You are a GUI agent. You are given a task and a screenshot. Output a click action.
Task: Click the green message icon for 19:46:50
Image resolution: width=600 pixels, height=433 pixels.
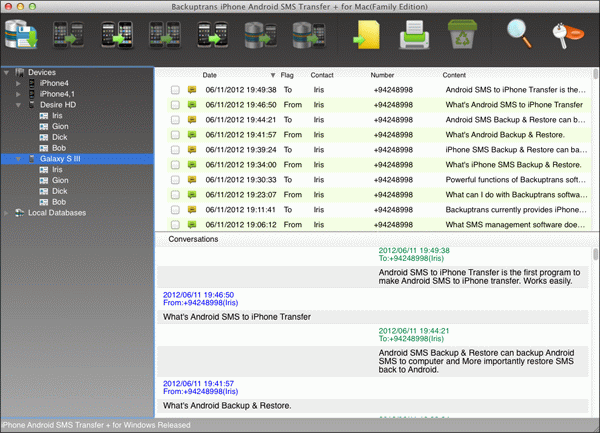click(x=192, y=104)
